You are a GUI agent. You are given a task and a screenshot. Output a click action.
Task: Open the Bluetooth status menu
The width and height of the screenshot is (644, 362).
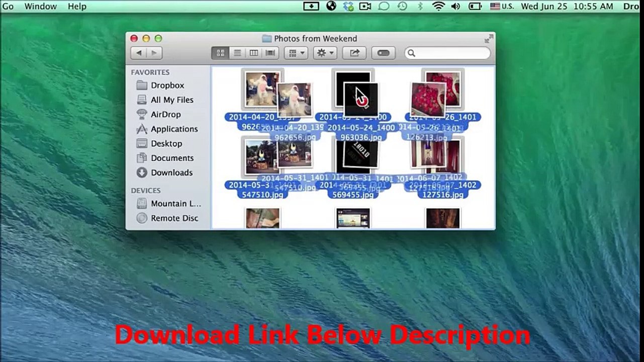click(x=420, y=7)
